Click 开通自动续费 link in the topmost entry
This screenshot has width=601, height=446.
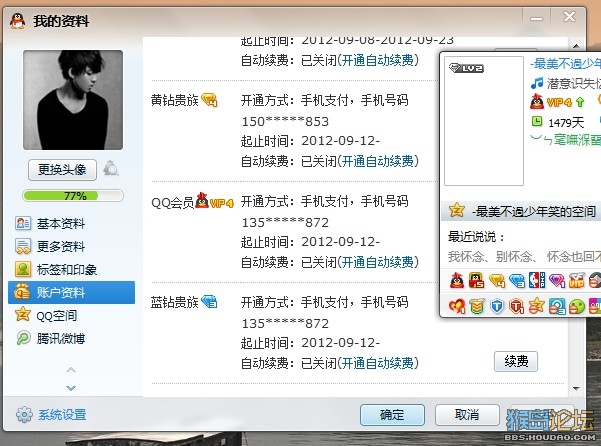(x=378, y=60)
